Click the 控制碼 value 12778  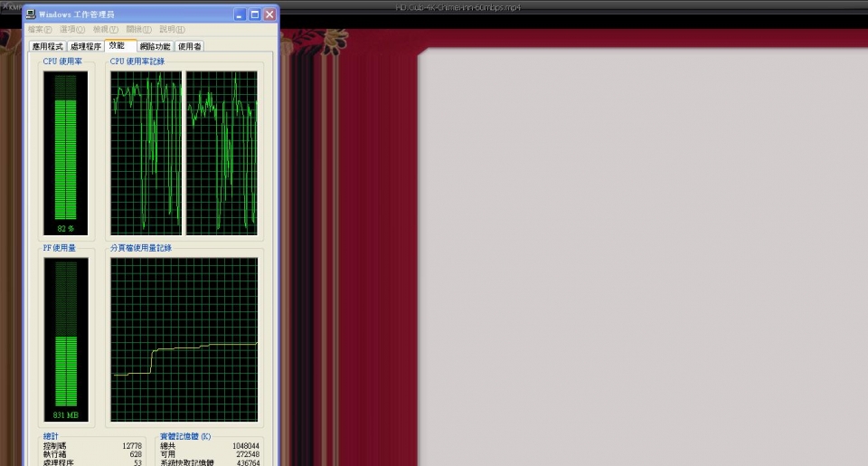(132, 446)
